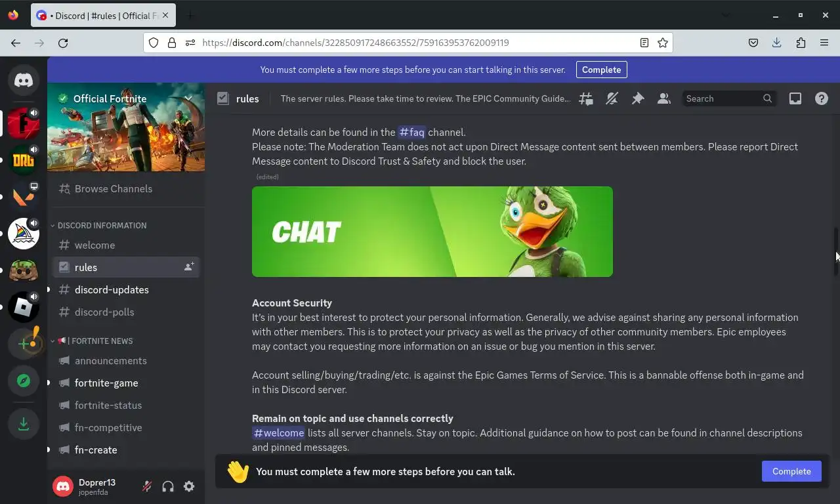Open discord-polls channel
The image size is (840, 504).
click(126, 312)
